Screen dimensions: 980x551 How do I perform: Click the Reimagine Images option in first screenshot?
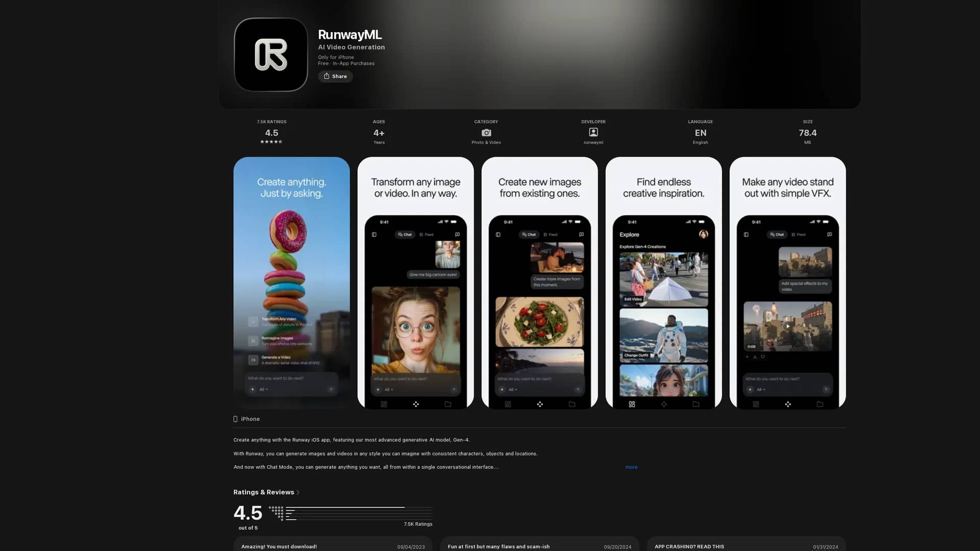pyautogui.click(x=280, y=341)
